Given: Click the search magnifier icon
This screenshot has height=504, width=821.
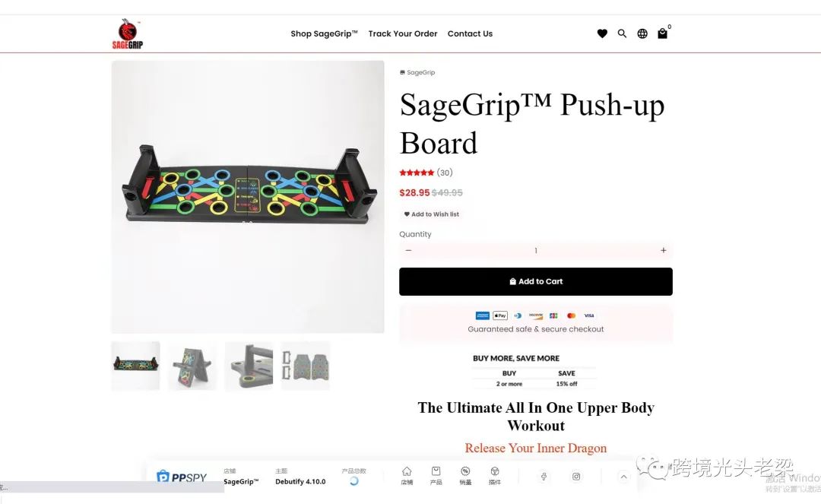Looking at the screenshot, I should [x=622, y=33].
